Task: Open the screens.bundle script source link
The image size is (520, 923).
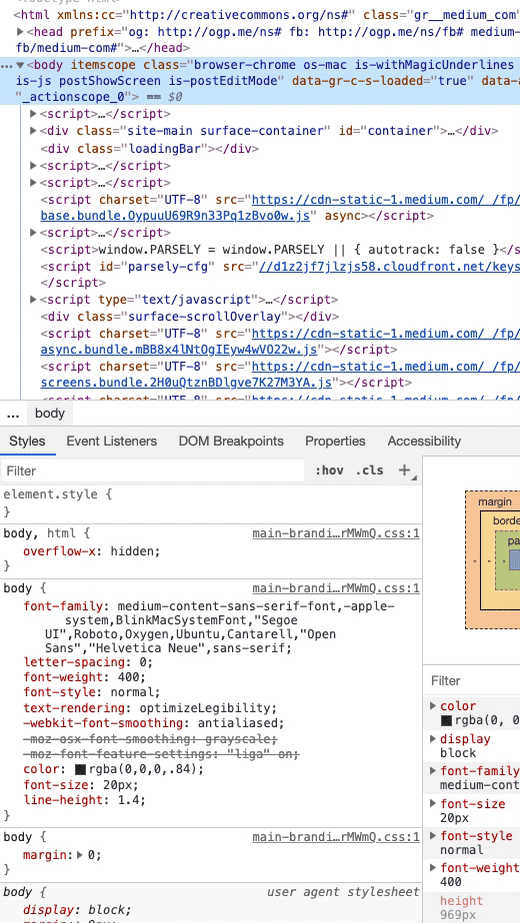Action: (x=186, y=383)
